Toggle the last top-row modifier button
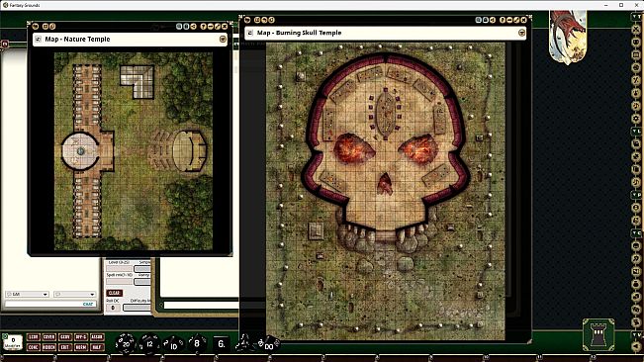Image resolution: width=644 pixels, height=362 pixels. tap(97, 337)
